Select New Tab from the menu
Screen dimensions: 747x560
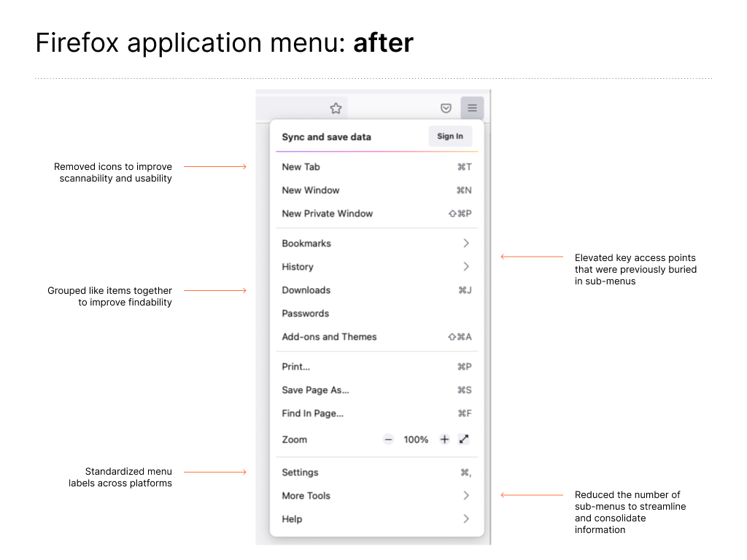tap(376, 167)
